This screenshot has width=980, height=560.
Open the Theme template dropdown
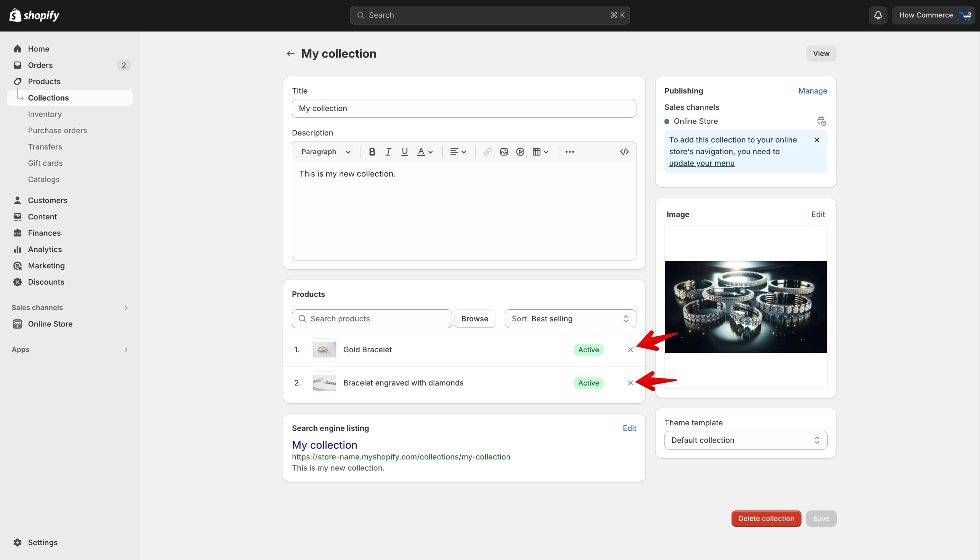745,440
